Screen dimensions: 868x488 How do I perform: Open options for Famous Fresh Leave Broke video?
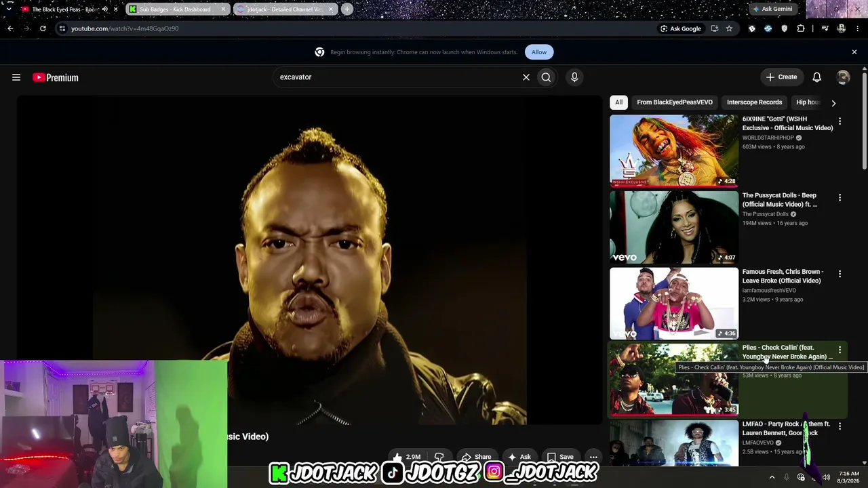pyautogui.click(x=840, y=274)
